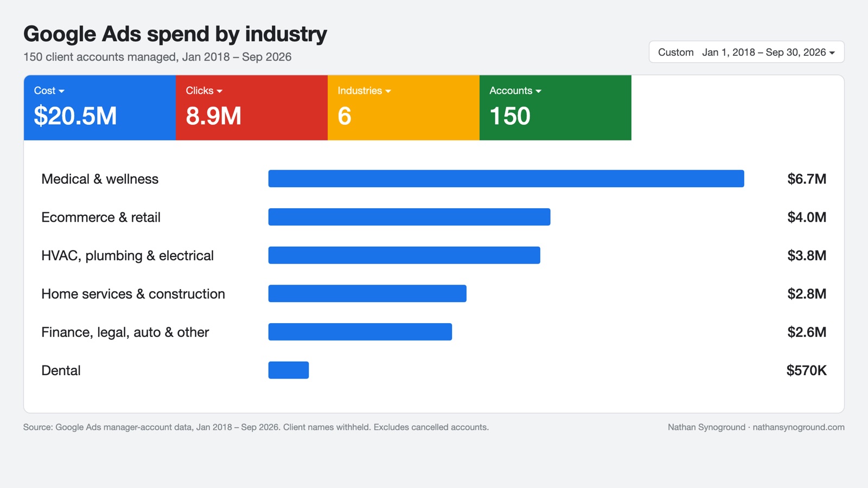Click the $20.5M cost value
The image size is (868, 488).
[x=75, y=116]
